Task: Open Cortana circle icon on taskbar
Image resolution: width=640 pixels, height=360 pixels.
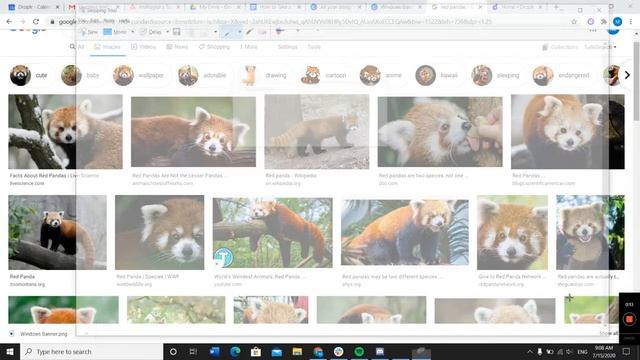Action: tap(173, 351)
